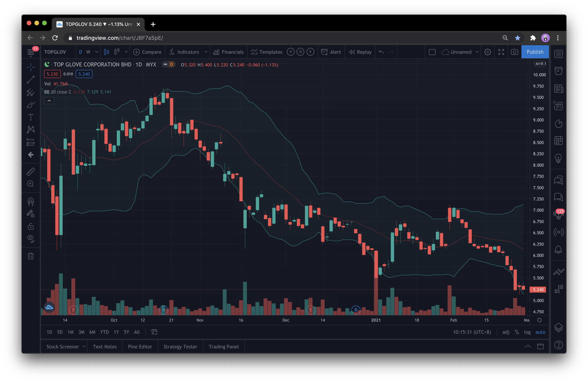Toggle the auto scale
588x382 pixels.
pos(540,332)
